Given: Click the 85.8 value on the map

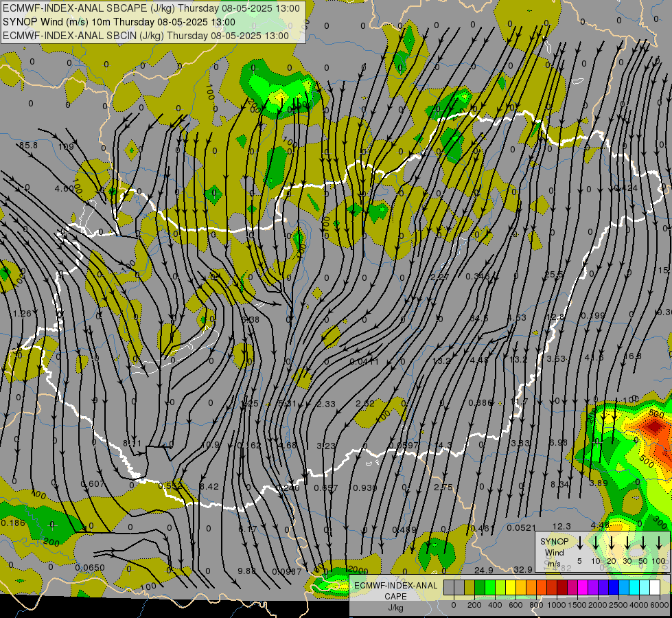Looking at the screenshot, I should point(28,146).
